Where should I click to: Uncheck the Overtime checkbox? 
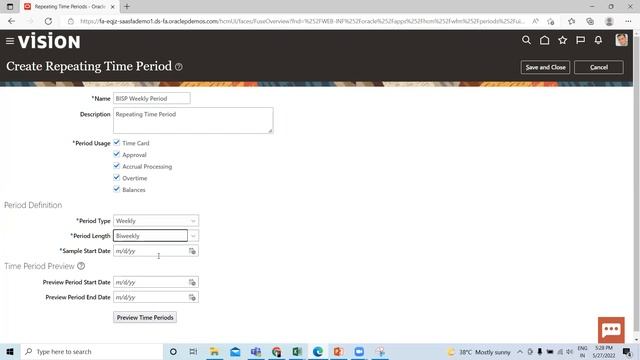(117, 178)
